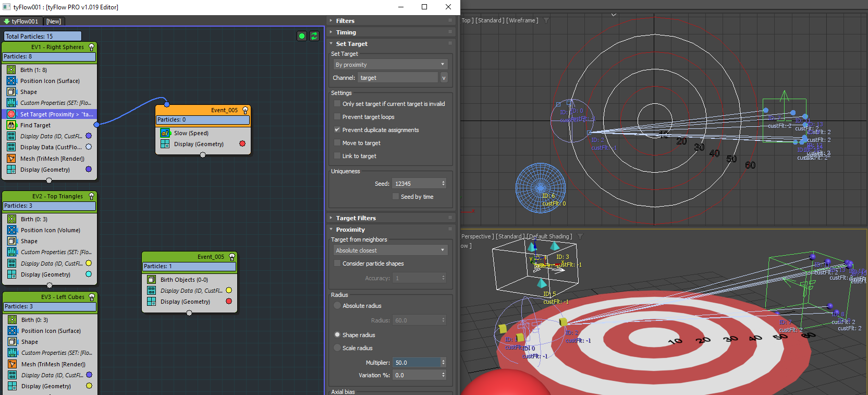Screen dimensions: 868x395
Task: Open Default Shading menu in Perspective viewport
Action: (549, 236)
